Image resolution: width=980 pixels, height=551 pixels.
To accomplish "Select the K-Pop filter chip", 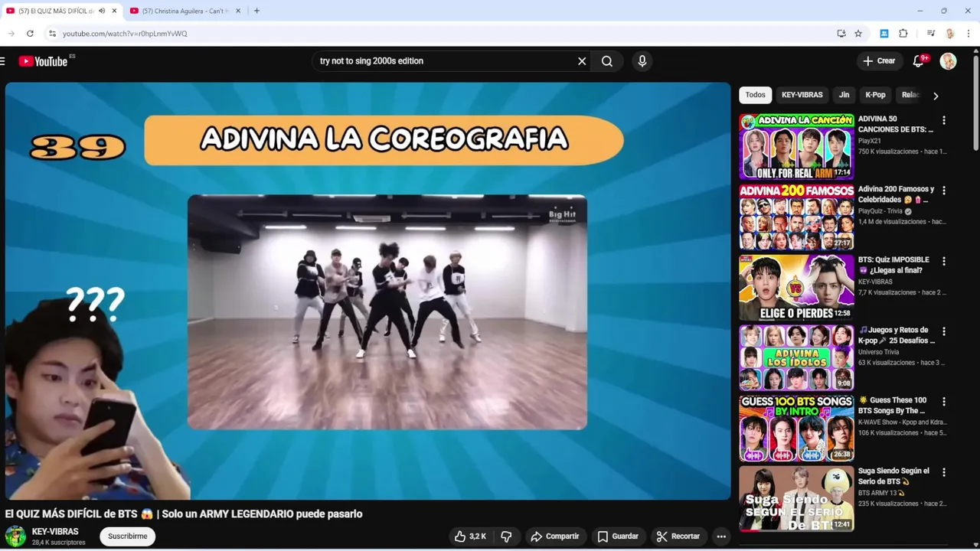I will tap(875, 95).
